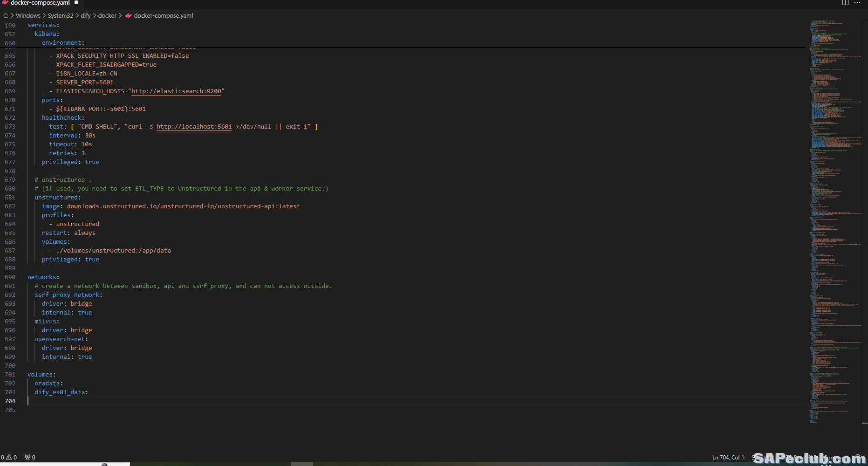Open the System32 breadcrumb segment

[x=60, y=15]
